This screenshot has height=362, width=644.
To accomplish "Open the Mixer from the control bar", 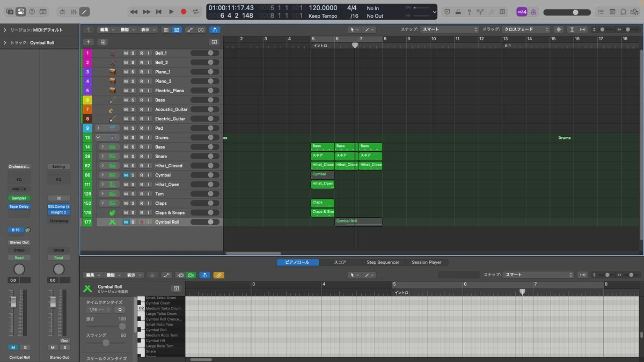I will pos(73,11).
